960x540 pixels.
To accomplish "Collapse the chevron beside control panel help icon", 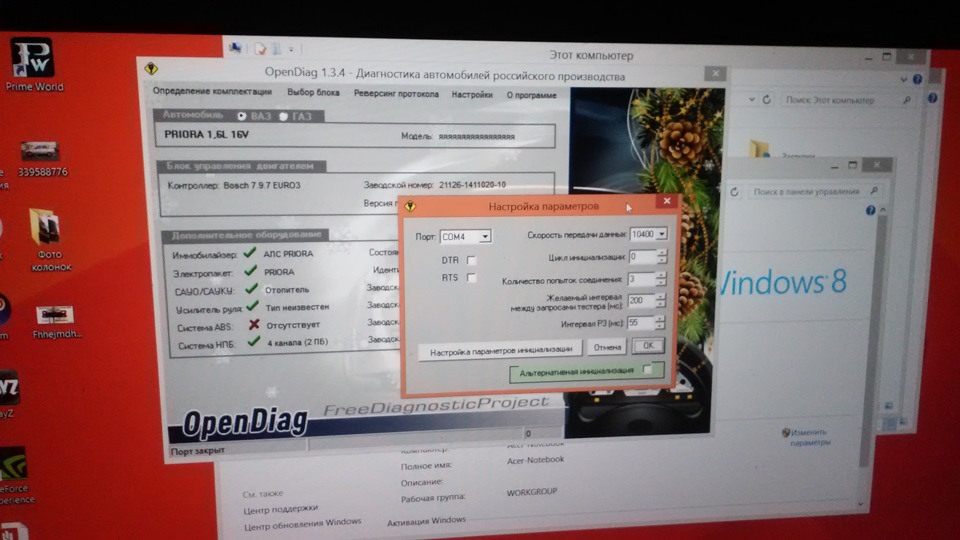I will [x=882, y=210].
